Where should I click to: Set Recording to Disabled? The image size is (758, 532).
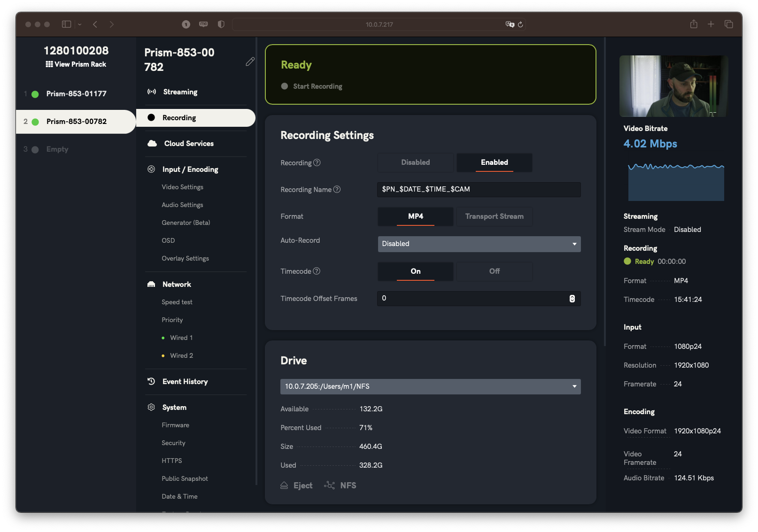(x=415, y=162)
